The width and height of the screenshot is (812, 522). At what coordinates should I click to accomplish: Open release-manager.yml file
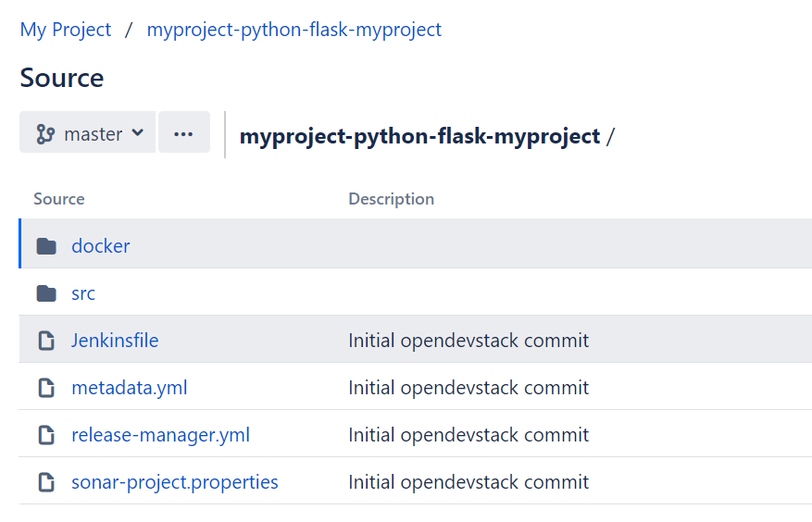(160, 434)
